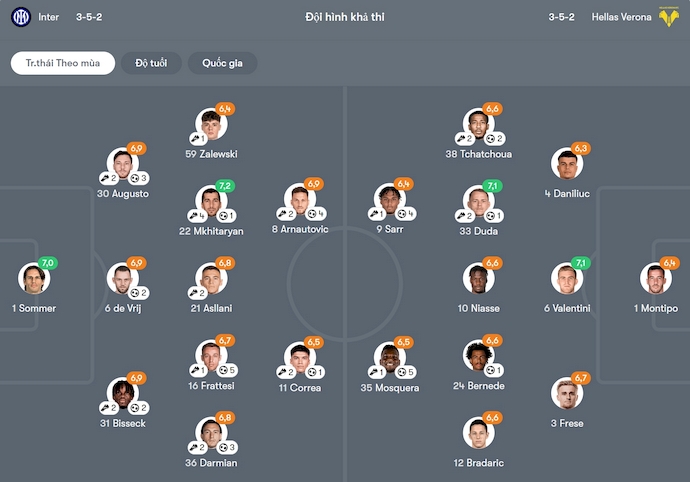
Task: Open player name link 'Tchatchoua'
Action: 479,154
